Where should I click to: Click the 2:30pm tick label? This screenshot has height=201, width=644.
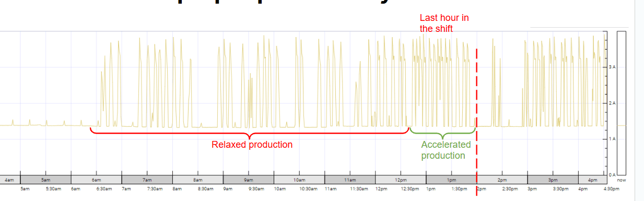510,188
